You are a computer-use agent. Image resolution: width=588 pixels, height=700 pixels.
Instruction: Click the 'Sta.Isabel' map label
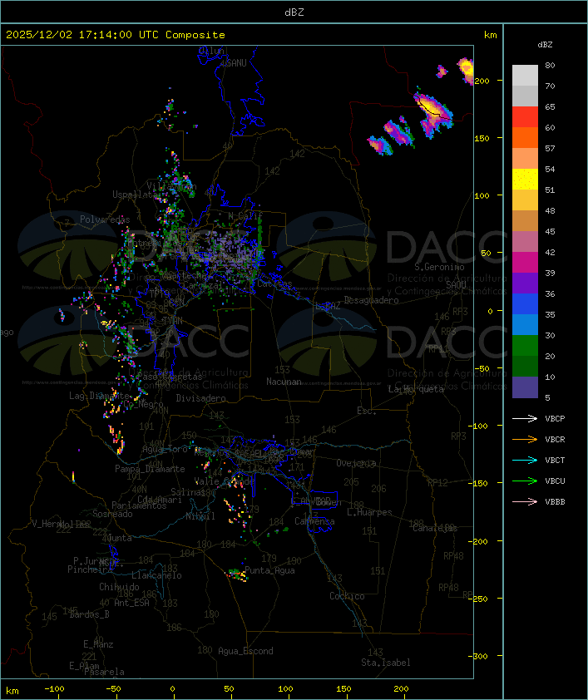point(386,663)
